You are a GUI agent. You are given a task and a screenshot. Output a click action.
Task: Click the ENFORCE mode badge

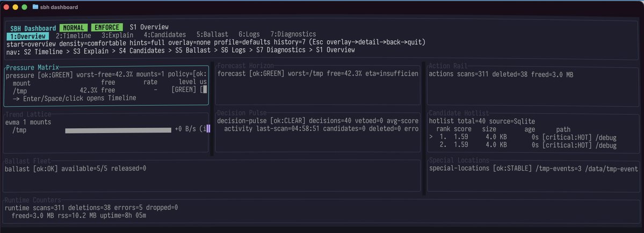[107, 28]
